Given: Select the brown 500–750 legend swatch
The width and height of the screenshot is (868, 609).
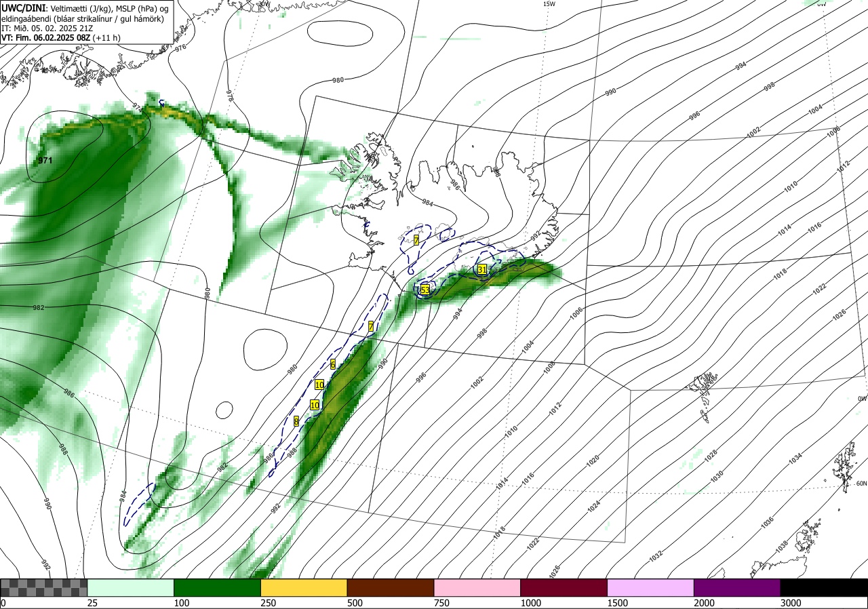Looking at the screenshot, I should [x=391, y=587].
